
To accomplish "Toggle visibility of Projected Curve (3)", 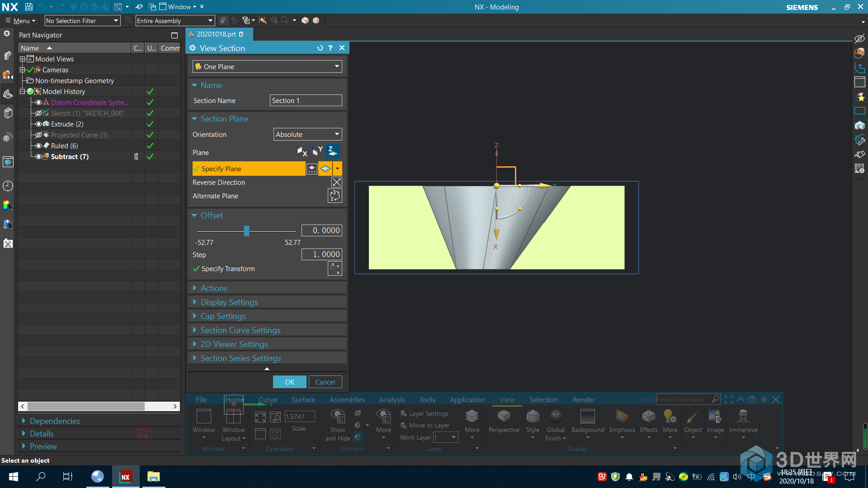I will 39,135.
